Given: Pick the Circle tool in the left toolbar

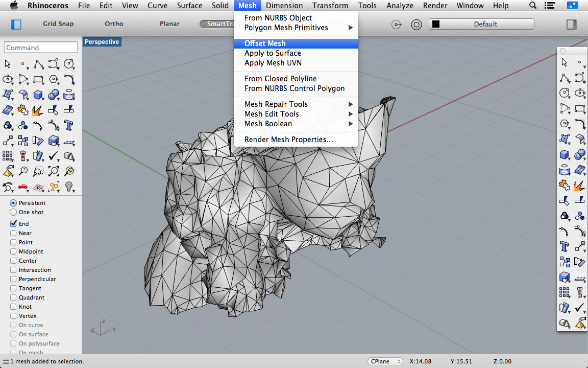Looking at the screenshot, I should click(69, 64).
